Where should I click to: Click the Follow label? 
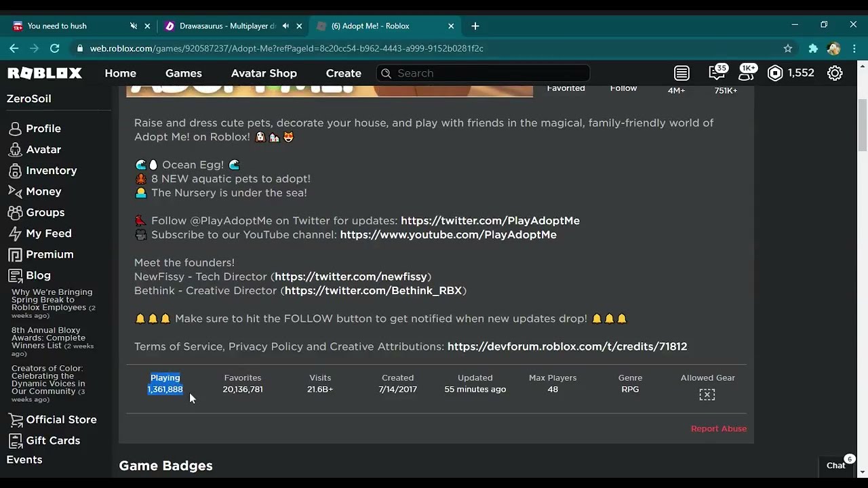coord(623,88)
